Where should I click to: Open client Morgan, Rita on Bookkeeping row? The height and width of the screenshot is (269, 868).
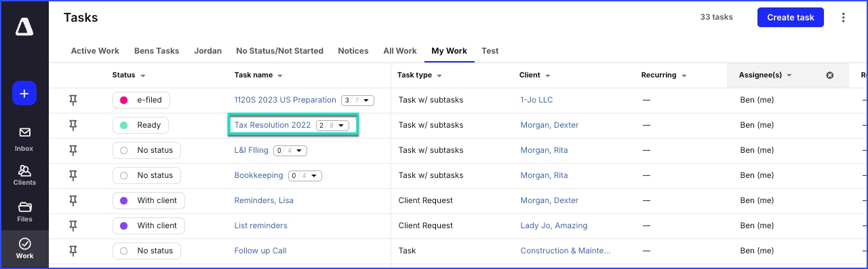click(544, 175)
